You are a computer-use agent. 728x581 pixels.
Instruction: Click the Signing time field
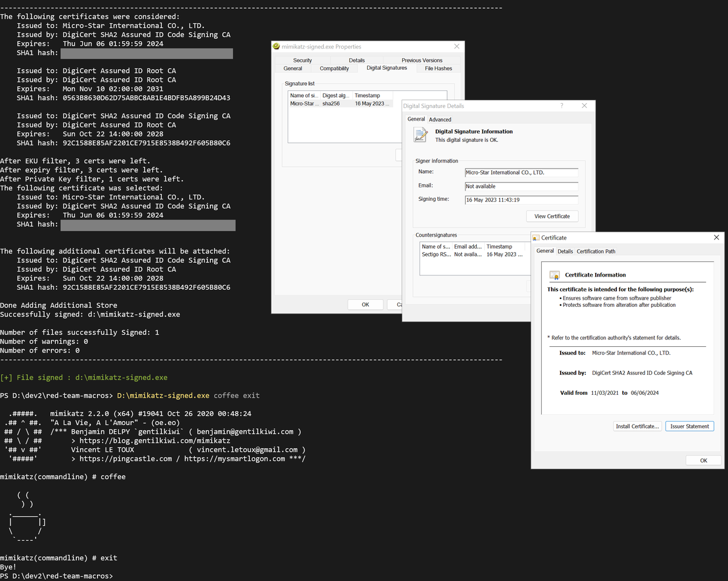click(x=521, y=200)
